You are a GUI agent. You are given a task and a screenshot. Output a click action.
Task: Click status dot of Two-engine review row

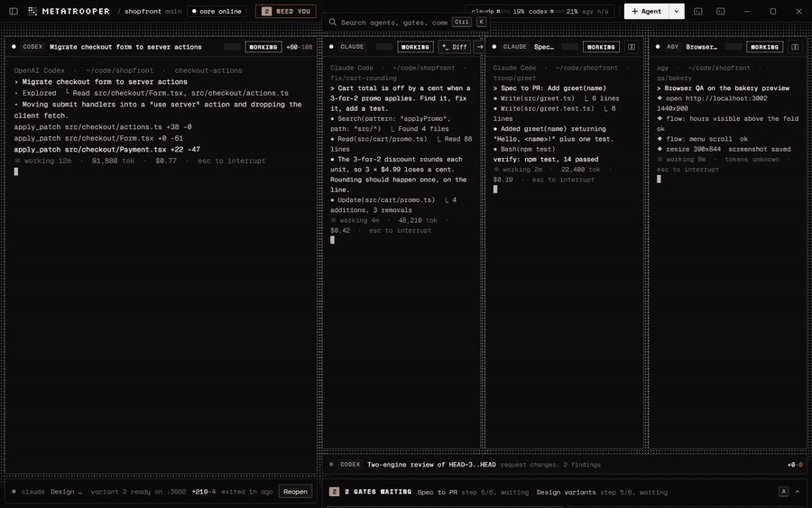[331, 465]
